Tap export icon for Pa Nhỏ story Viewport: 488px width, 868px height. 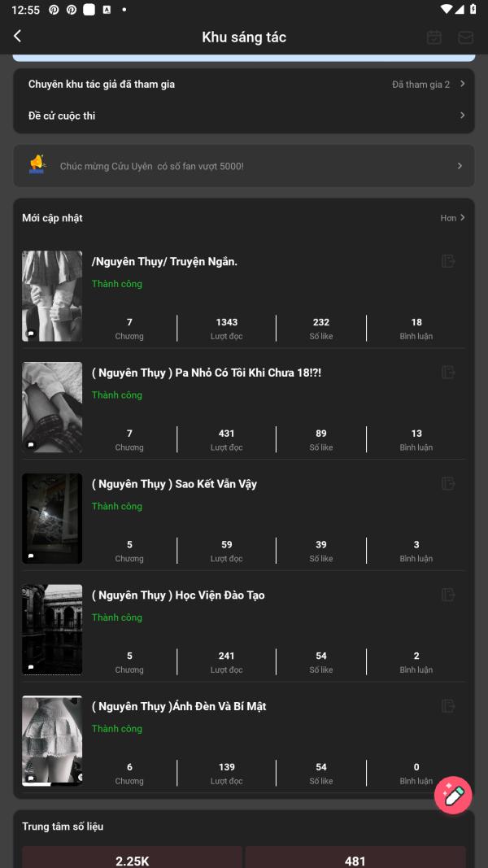point(448,373)
